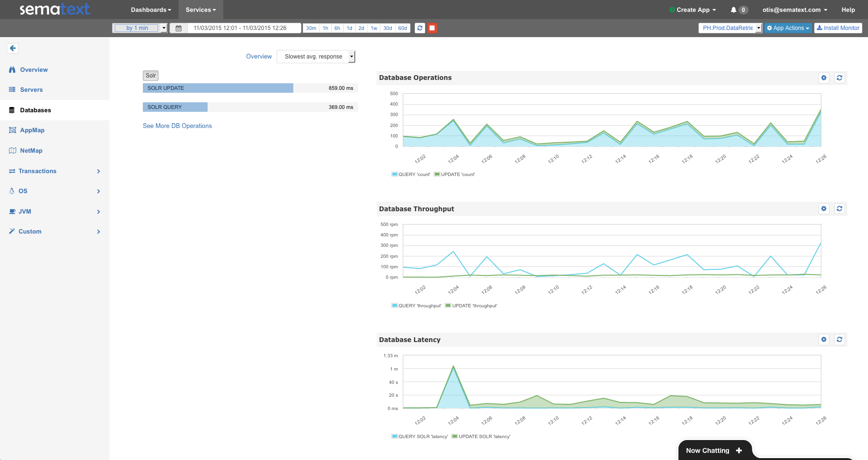868x460 pixels.
Task: Open the App Actions dropdown
Action: point(788,28)
